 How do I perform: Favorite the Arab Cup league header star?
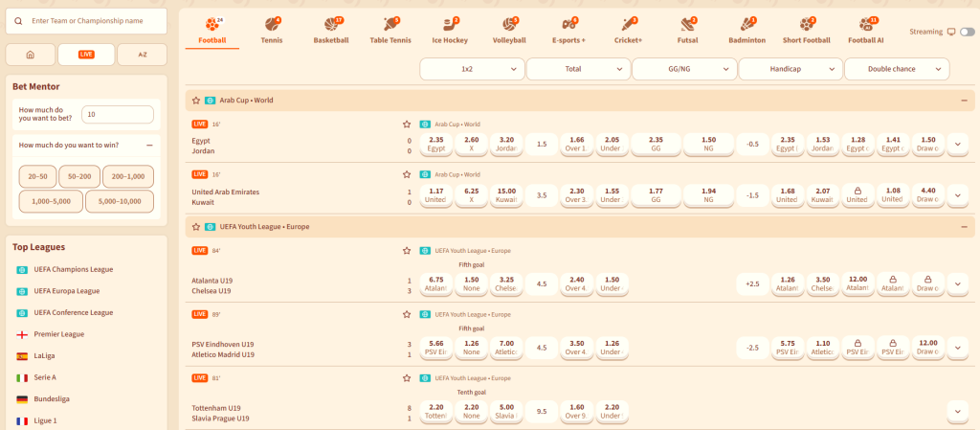pos(195,100)
